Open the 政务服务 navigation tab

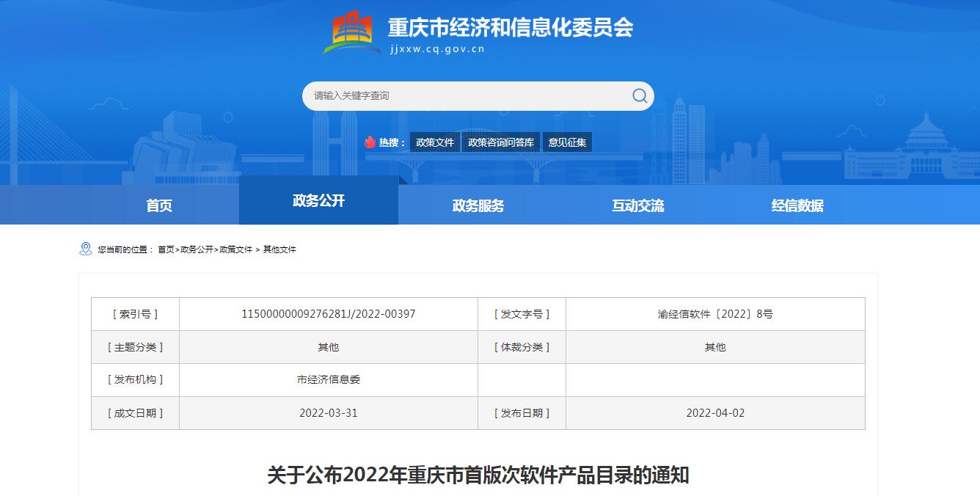(x=478, y=205)
